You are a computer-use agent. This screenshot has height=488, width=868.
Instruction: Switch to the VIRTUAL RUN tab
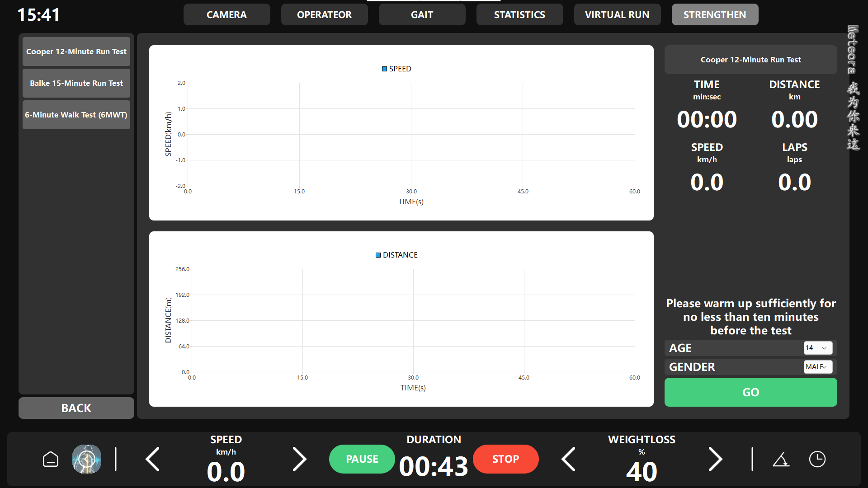pyautogui.click(x=617, y=14)
